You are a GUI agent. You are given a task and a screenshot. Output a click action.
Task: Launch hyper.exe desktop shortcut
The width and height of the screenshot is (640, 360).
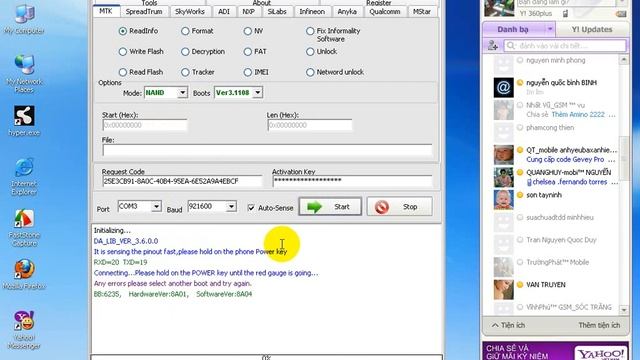pyautogui.click(x=24, y=120)
